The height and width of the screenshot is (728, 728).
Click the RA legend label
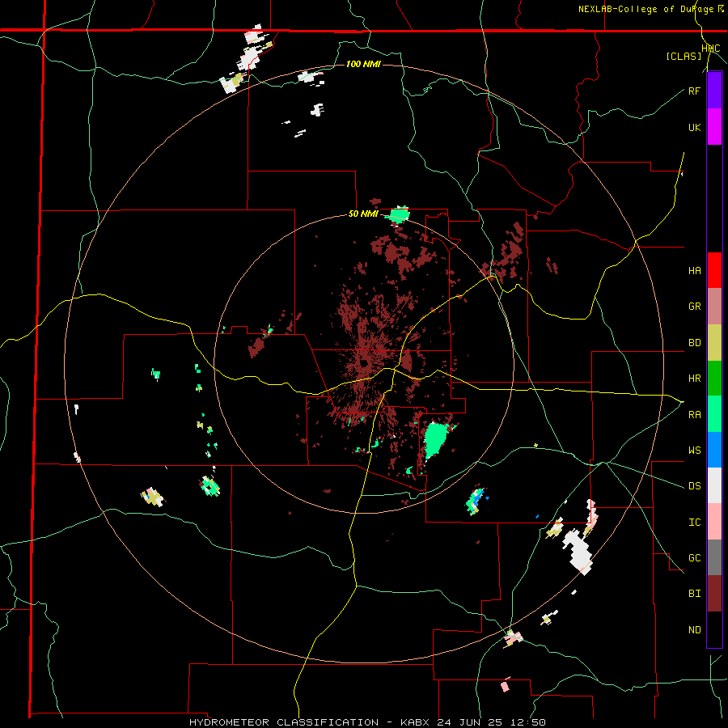tap(694, 414)
